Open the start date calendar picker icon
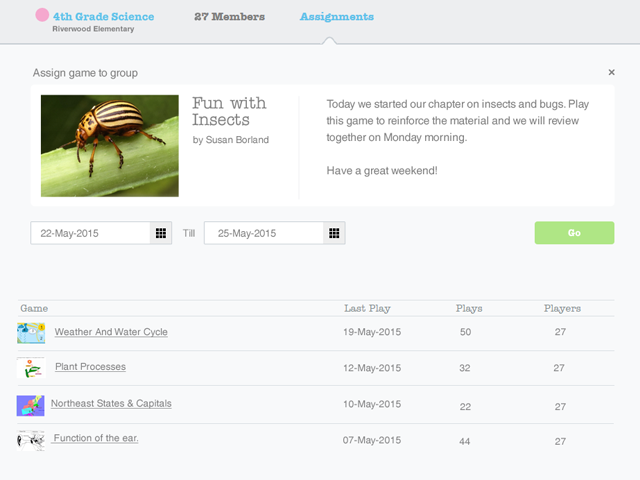This screenshot has width=640, height=480. coord(161,233)
